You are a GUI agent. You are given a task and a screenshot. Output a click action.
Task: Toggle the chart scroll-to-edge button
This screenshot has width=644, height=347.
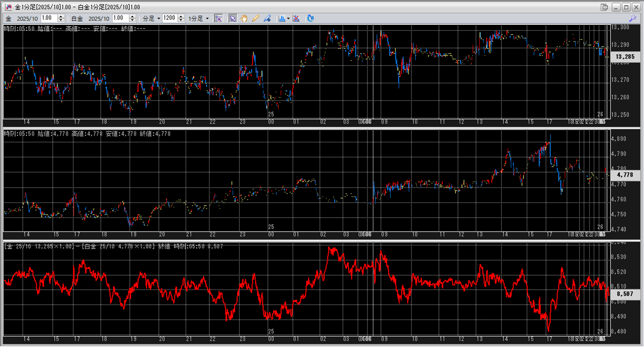point(219,19)
